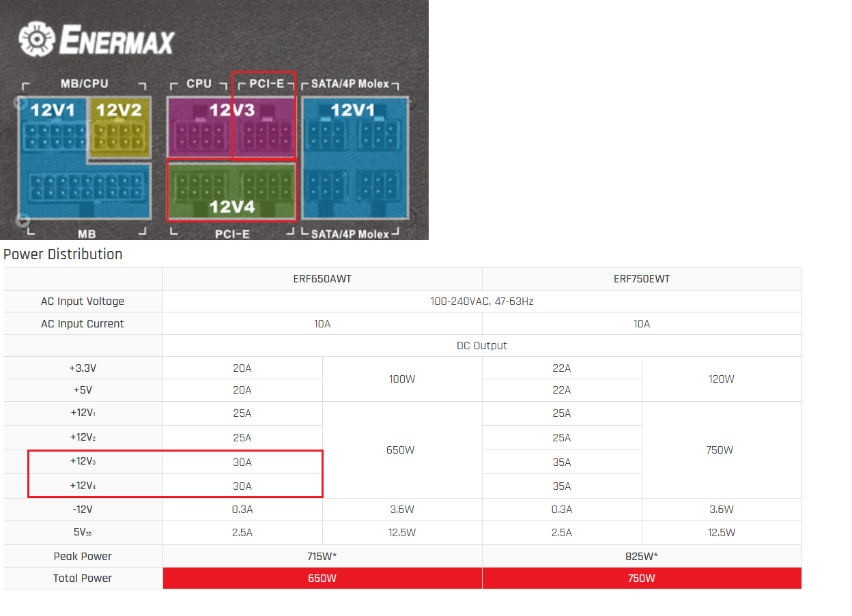Click 10A under ERF750EWT
Image resolution: width=852 pixels, height=616 pixels.
(x=642, y=324)
